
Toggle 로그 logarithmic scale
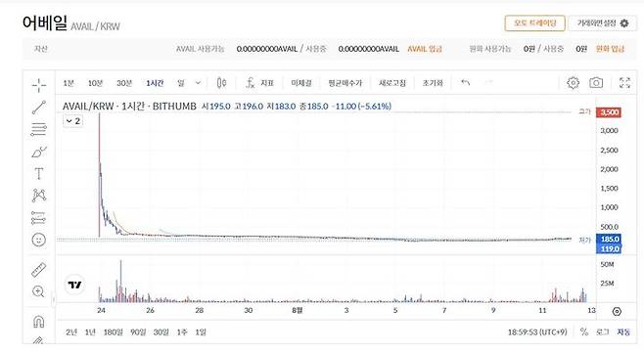click(603, 331)
